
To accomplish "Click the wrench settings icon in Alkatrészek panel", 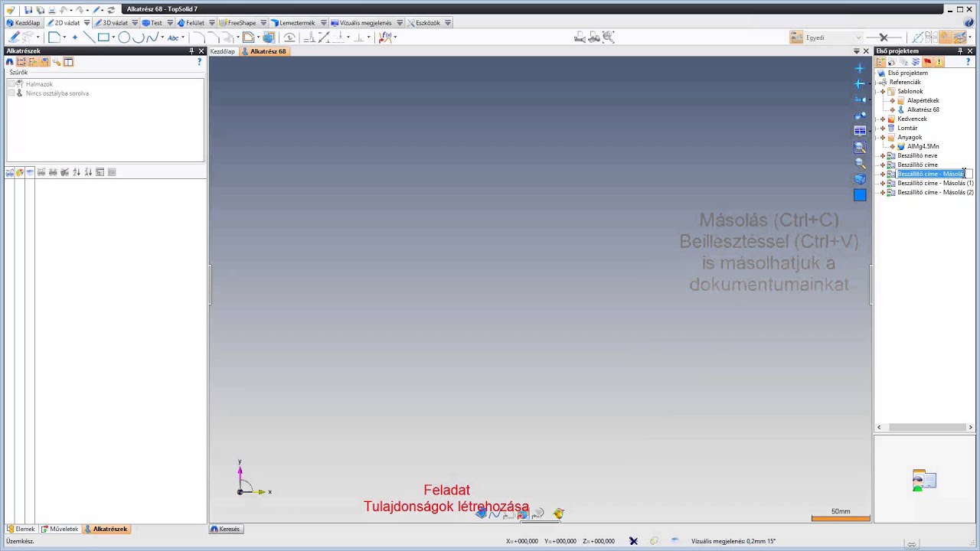I will (x=57, y=62).
